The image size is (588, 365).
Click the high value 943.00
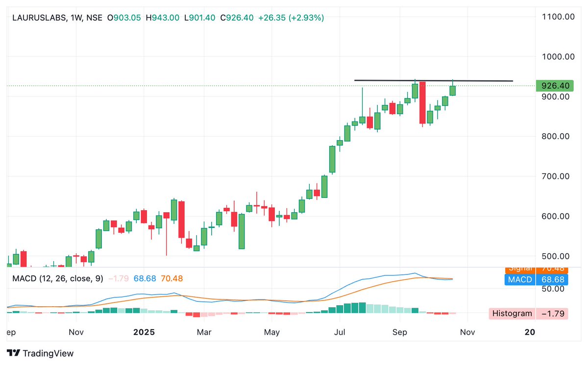tap(166, 18)
